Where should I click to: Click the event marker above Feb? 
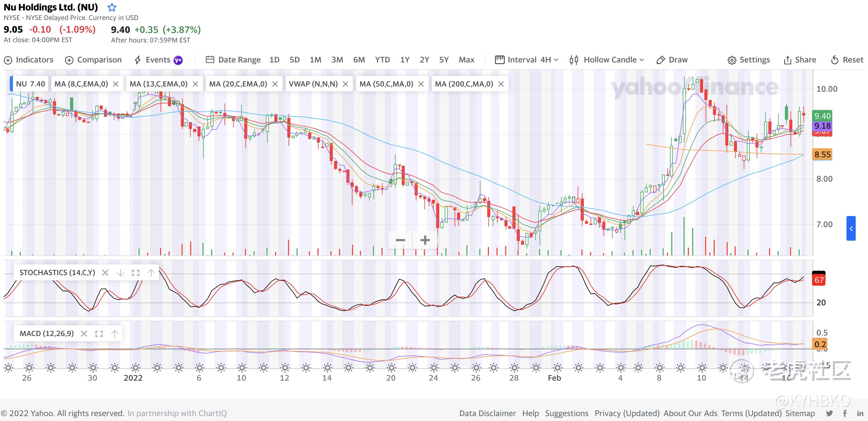coord(557,367)
